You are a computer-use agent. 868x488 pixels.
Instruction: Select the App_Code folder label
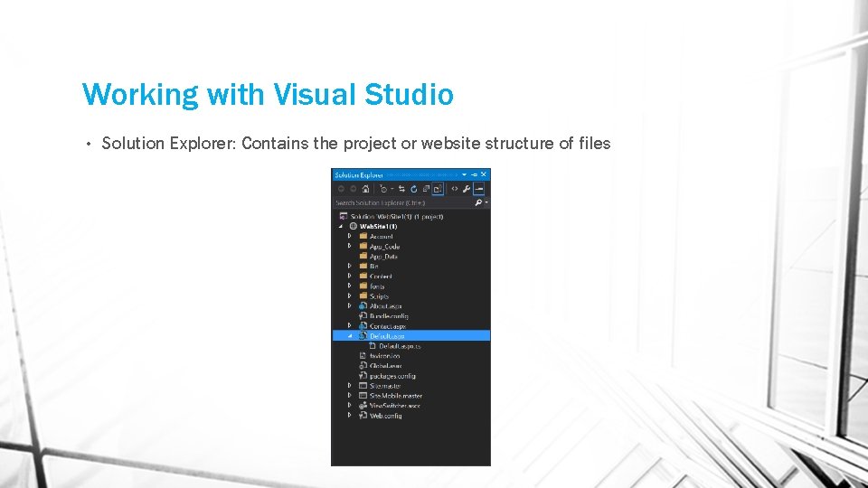tap(384, 246)
